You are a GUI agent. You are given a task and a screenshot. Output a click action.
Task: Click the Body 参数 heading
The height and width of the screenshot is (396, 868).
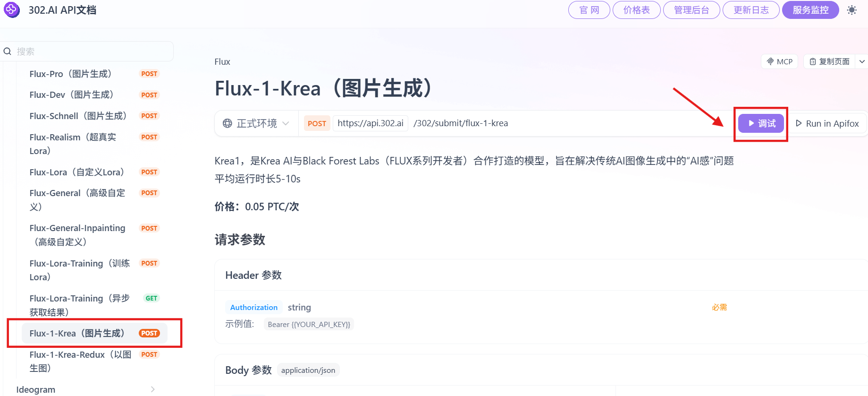248,370
